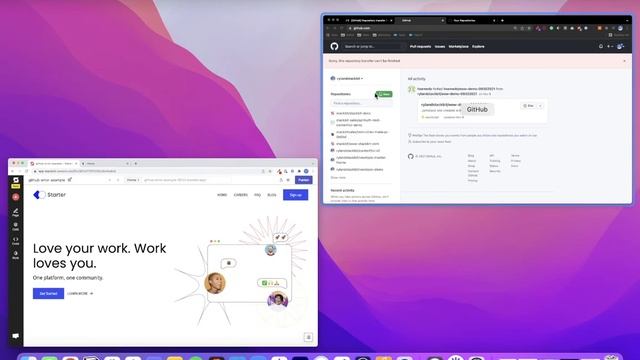Focus the GitHub 'Search or jump to' field
Screen dimensions: 640x360
[x=373, y=47]
